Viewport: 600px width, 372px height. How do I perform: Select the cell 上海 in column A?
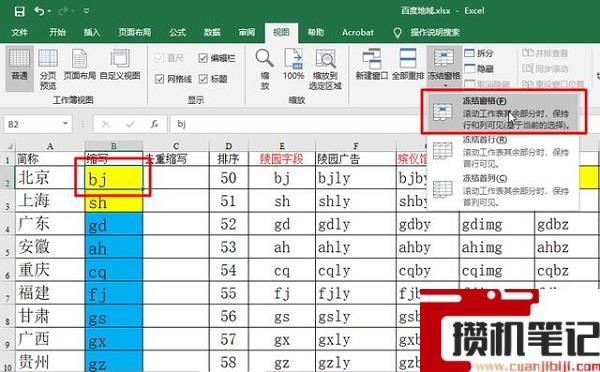pyautogui.click(x=50, y=201)
